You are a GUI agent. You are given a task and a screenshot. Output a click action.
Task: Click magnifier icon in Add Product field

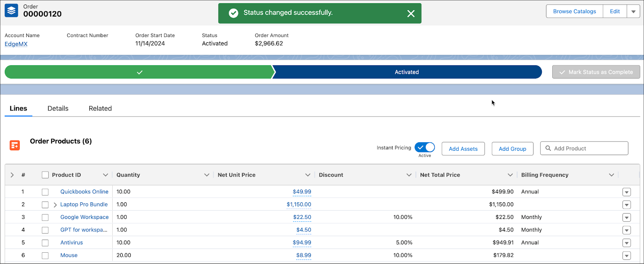coord(548,148)
